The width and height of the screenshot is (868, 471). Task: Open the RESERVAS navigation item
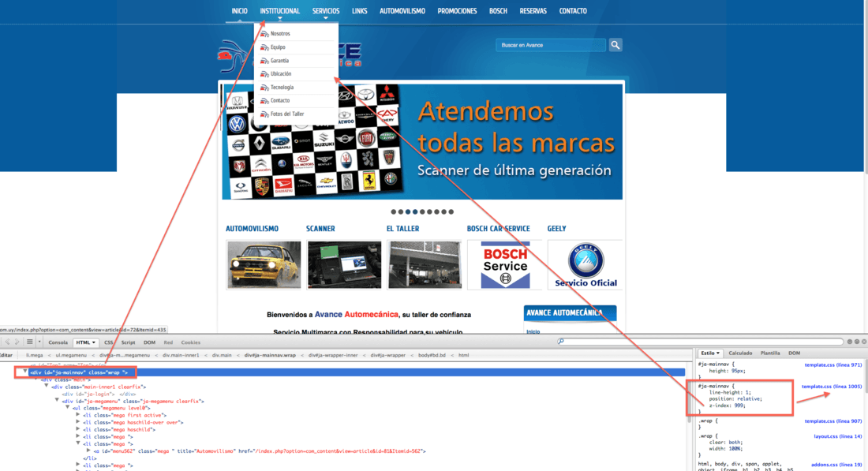[x=533, y=11]
